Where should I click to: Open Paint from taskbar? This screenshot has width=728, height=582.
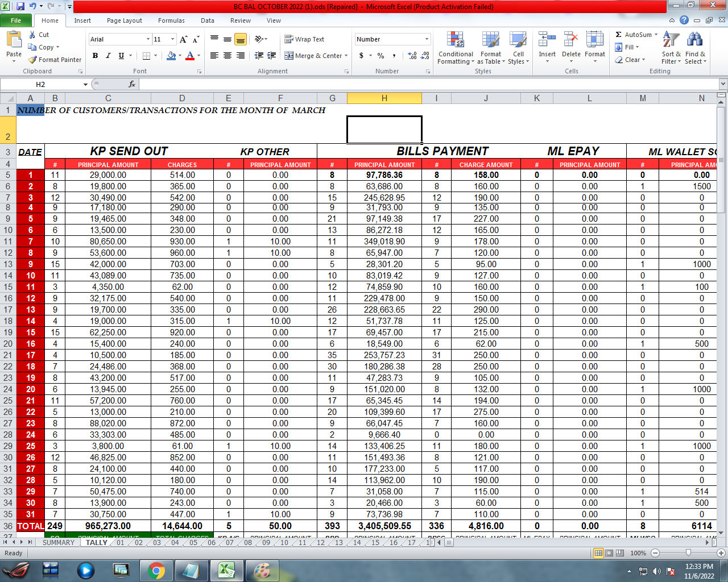coord(261,570)
